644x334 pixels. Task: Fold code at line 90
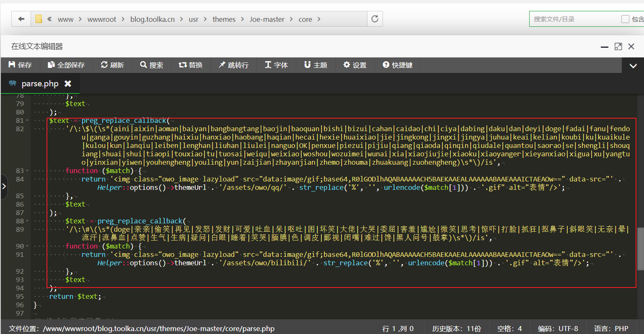(28, 246)
